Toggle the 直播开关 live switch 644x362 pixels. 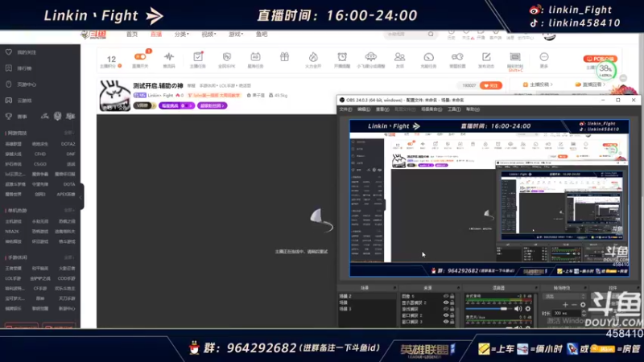pos(140,56)
